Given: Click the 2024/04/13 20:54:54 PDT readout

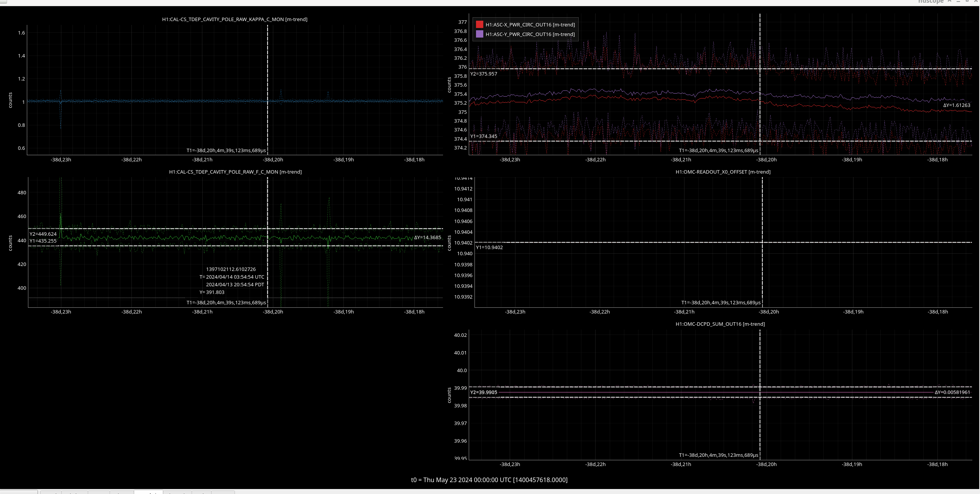Looking at the screenshot, I should pyautogui.click(x=235, y=284).
